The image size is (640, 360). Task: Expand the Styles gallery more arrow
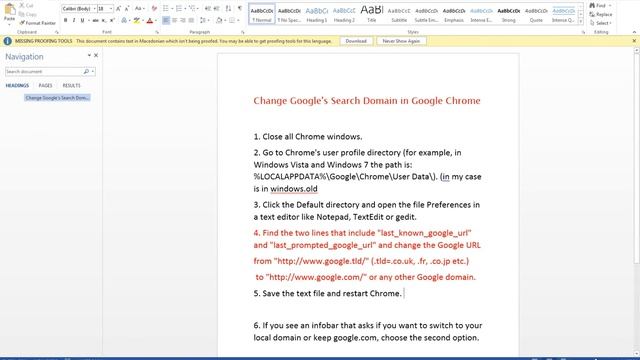pos(580,22)
